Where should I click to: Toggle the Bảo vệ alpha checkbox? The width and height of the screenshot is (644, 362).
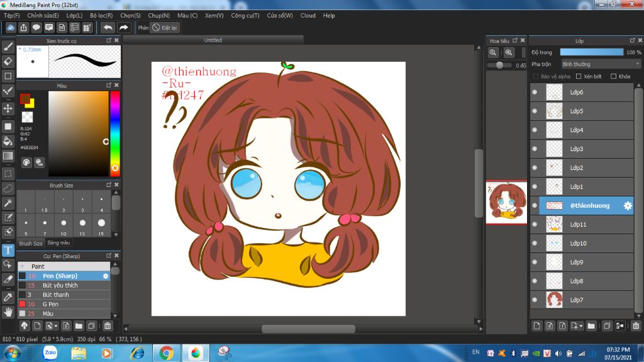pos(536,77)
